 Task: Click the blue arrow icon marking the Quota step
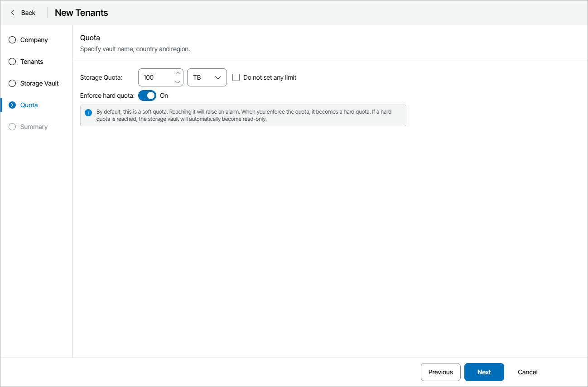pyautogui.click(x=12, y=105)
